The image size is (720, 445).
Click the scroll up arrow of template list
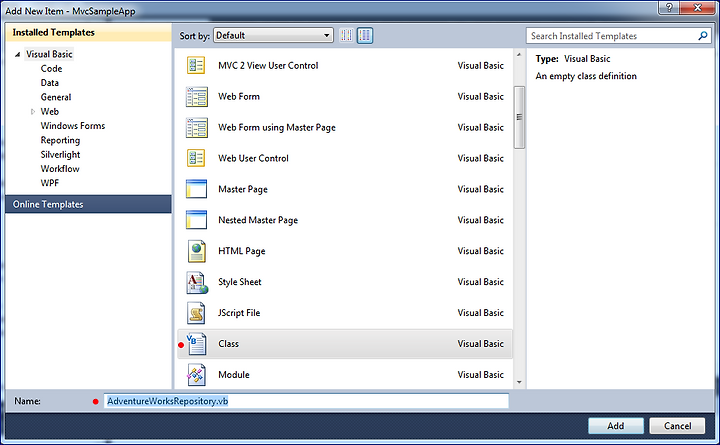click(519, 55)
